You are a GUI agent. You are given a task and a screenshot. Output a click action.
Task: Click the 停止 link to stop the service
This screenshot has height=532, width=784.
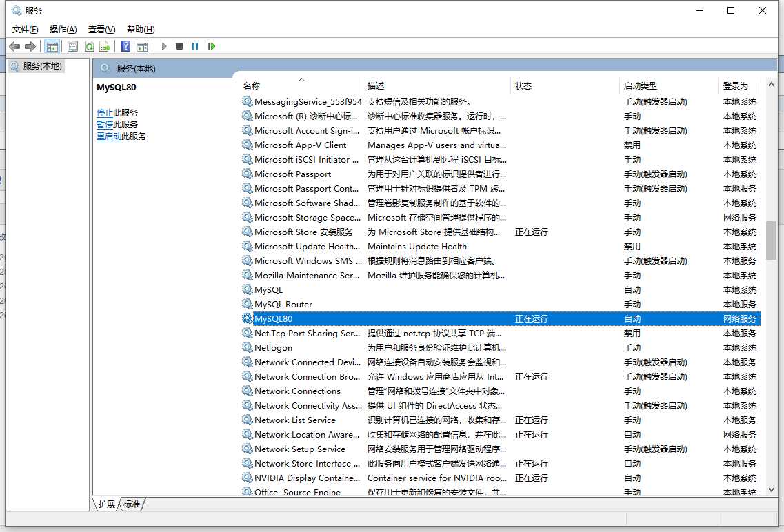coord(105,113)
